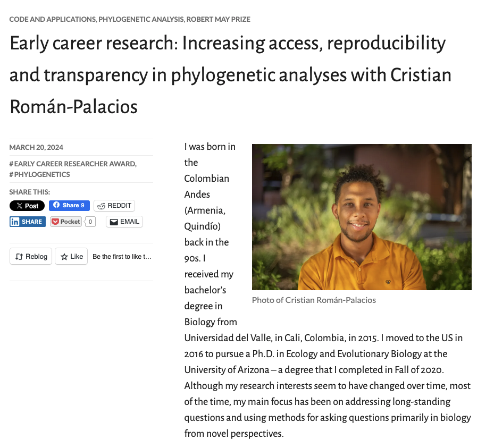Screen dimensions: 494x448
Task: Click the March 20, 2024 date link
Action: point(36,147)
